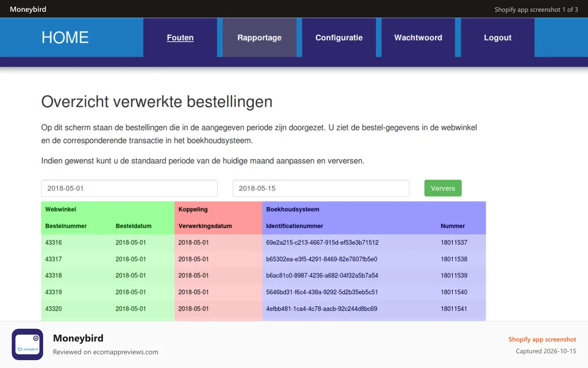Click the 'Reviewed on ecomappreviews.com' text
This screenshot has height=368, width=588.
(105, 352)
